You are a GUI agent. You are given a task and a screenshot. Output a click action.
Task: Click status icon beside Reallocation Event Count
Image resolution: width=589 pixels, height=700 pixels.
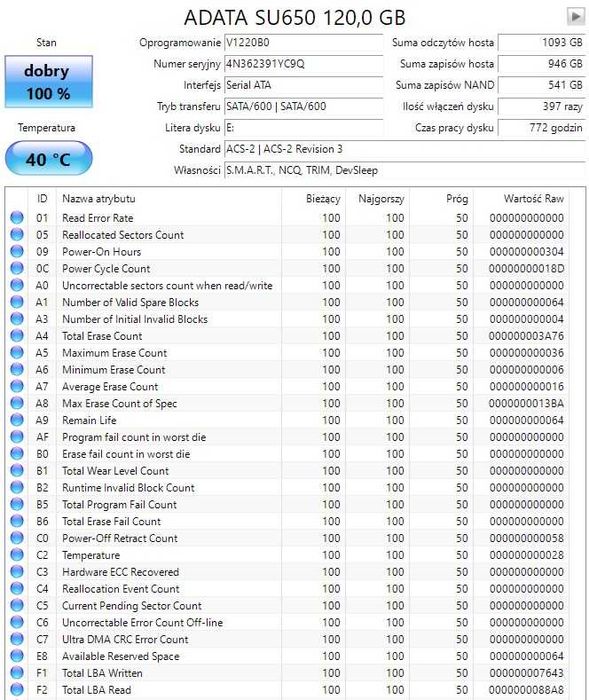point(17,588)
